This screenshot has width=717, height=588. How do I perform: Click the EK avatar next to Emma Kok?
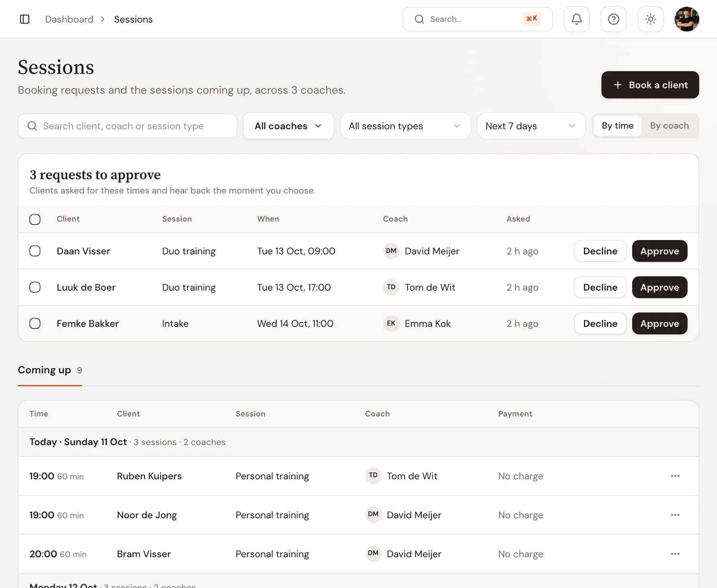point(391,324)
